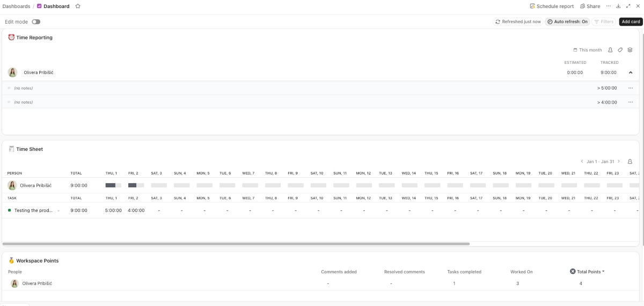Click the layers group icon in Time Reporting
Screen dimensions: 644x306
point(630,50)
